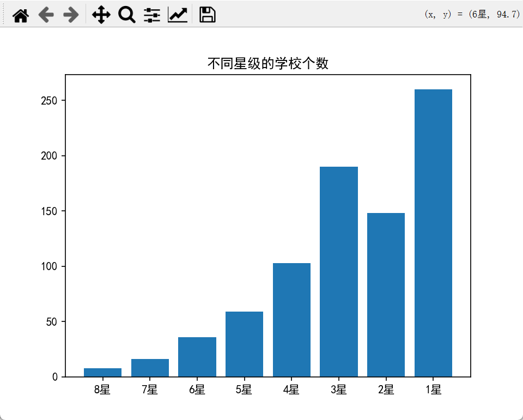Click the x-axis label 4星
This screenshot has width=523, height=420.
click(x=291, y=389)
